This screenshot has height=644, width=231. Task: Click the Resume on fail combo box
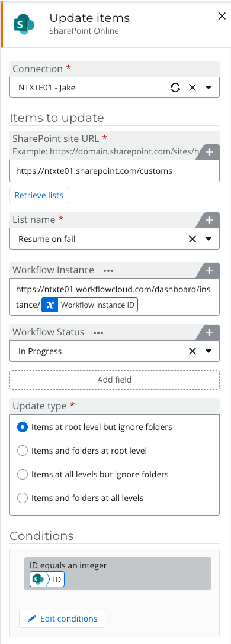(x=115, y=239)
